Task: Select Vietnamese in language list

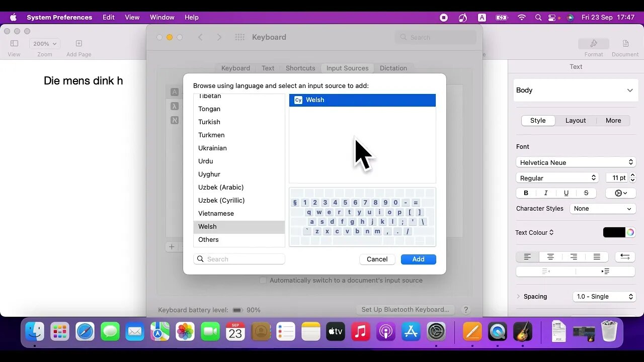Action: pyautogui.click(x=239, y=214)
